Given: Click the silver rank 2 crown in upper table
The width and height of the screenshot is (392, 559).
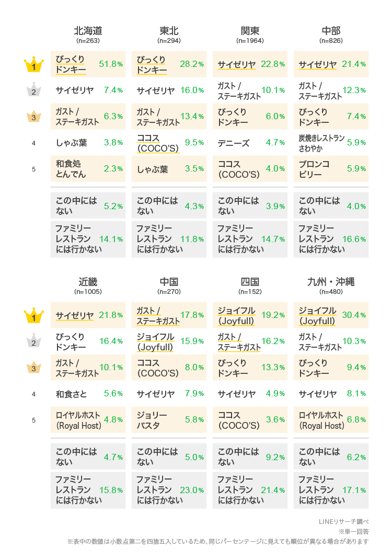Looking at the screenshot, I should 33,91.
